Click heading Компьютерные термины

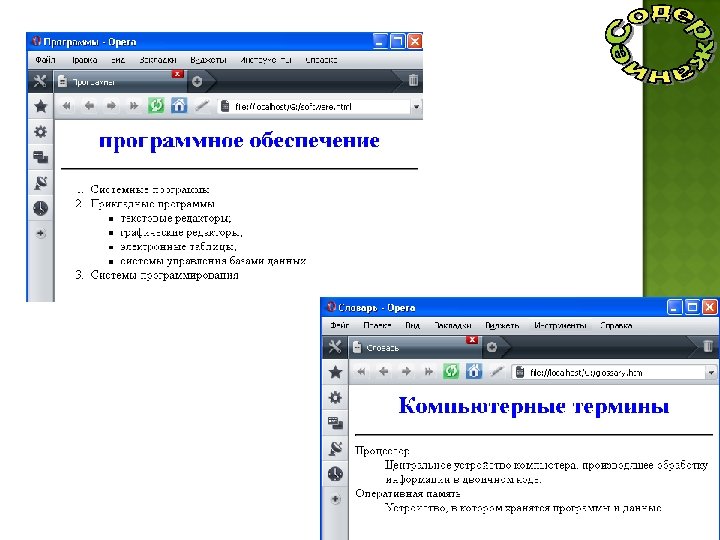pos(534,406)
